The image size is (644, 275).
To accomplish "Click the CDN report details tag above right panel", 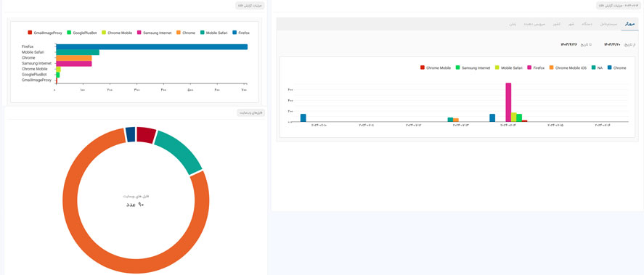I will (619, 5).
